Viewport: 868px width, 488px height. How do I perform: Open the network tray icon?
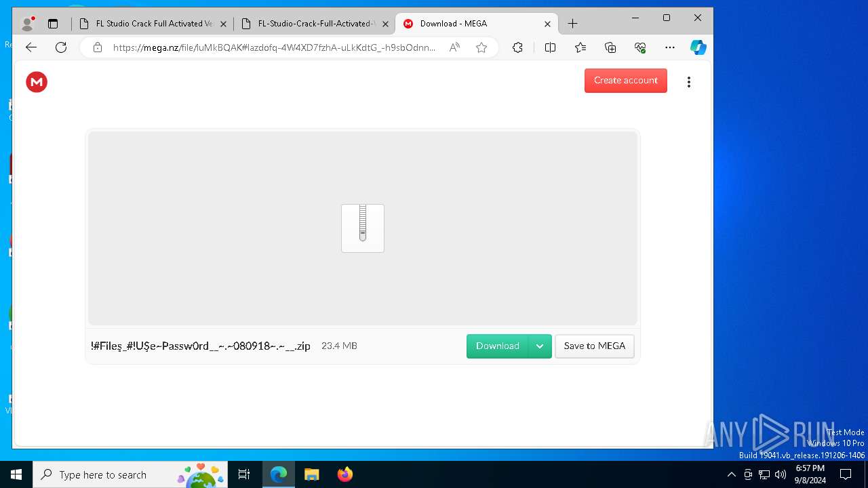[764, 474]
